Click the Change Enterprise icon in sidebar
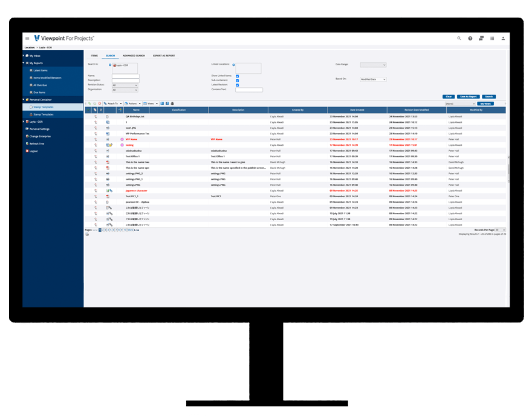Viewport: 532px width, 418px height. click(27, 136)
